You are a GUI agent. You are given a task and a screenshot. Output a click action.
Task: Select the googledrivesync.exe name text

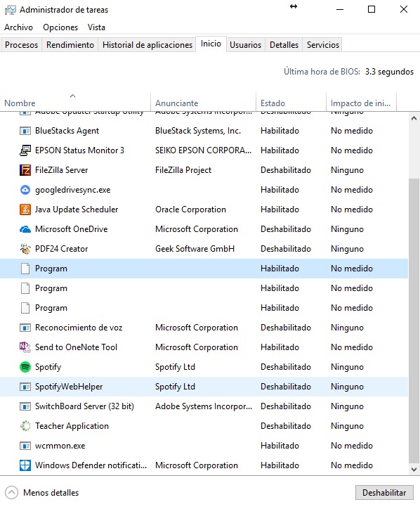click(72, 190)
